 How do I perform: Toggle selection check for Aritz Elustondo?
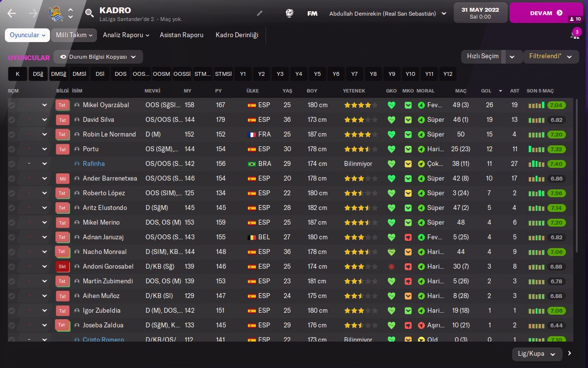[x=12, y=208]
